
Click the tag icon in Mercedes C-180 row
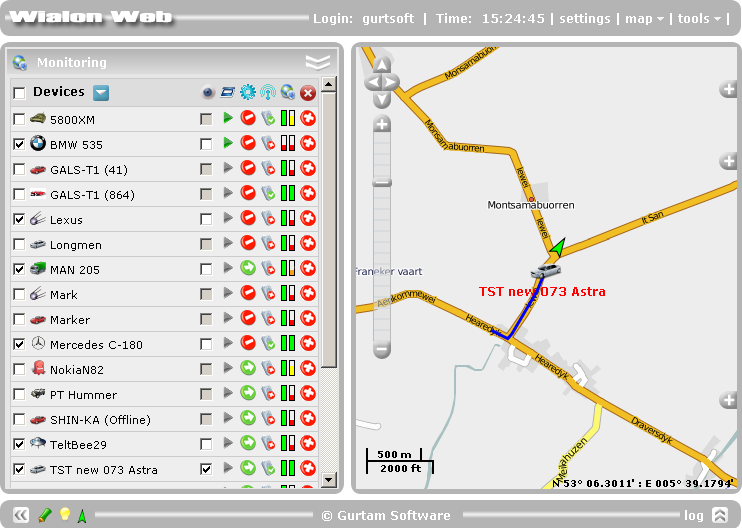268,343
